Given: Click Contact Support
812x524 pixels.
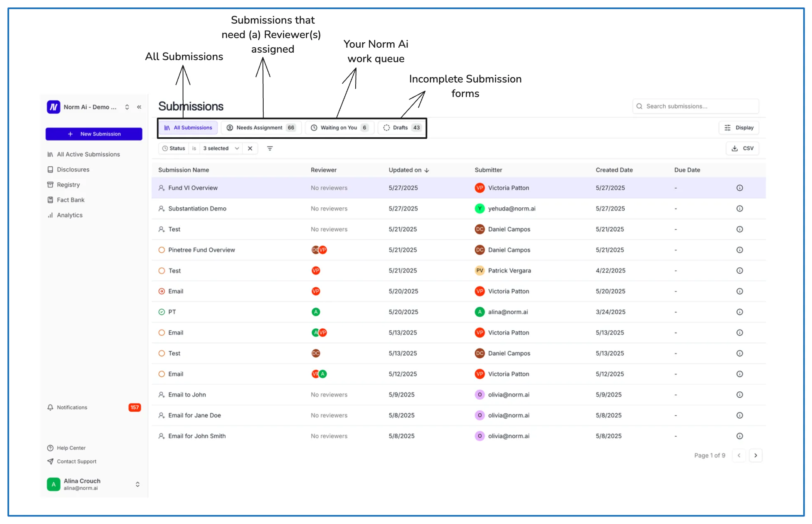Looking at the screenshot, I should point(72,461).
